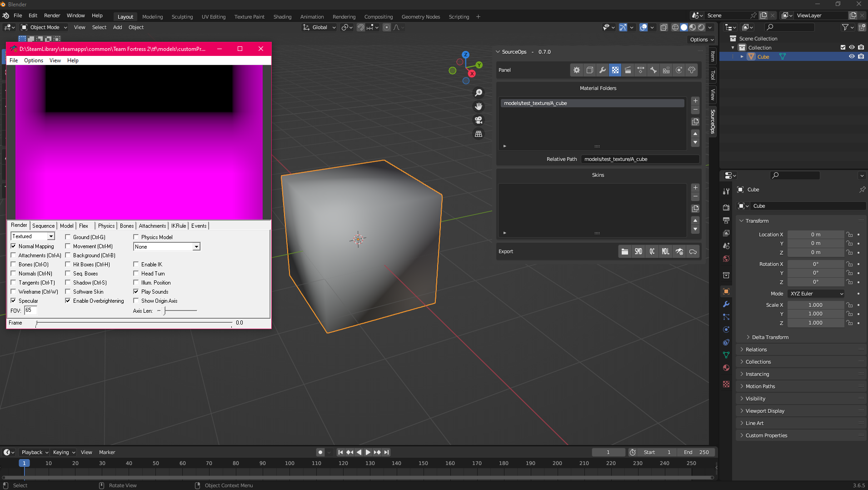Open the Options menu in model viewer
Image resolution: width=868 pixels, height=490 pixels.
pyautogui.click(x=34, y=60)
